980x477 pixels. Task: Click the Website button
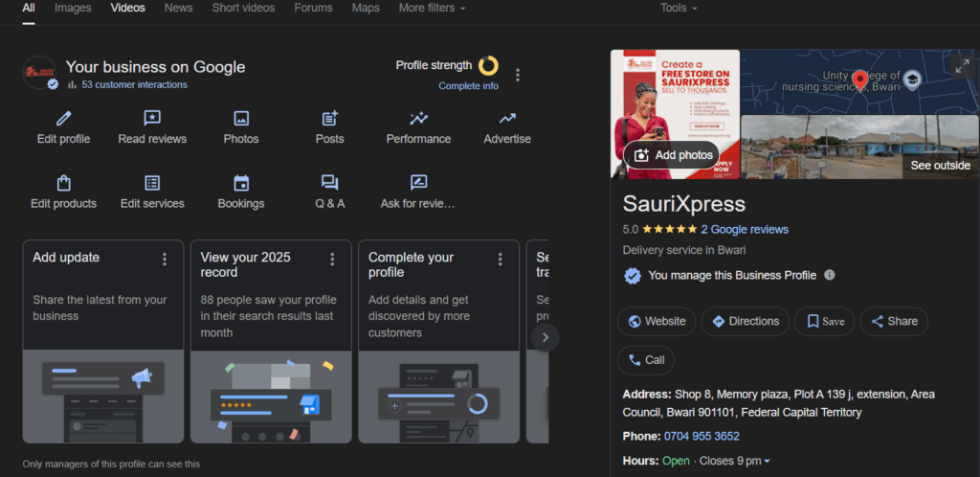[x=657, y=321]
